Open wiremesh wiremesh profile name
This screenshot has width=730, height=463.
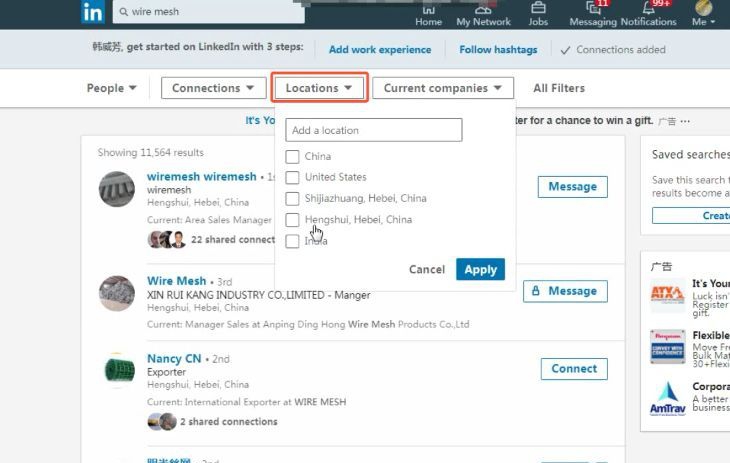(202, 177)
